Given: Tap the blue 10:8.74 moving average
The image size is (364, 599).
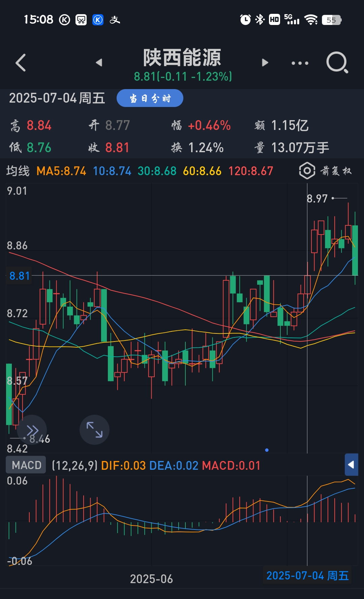Looking at the screenshot, I should [x=112, y=171].
